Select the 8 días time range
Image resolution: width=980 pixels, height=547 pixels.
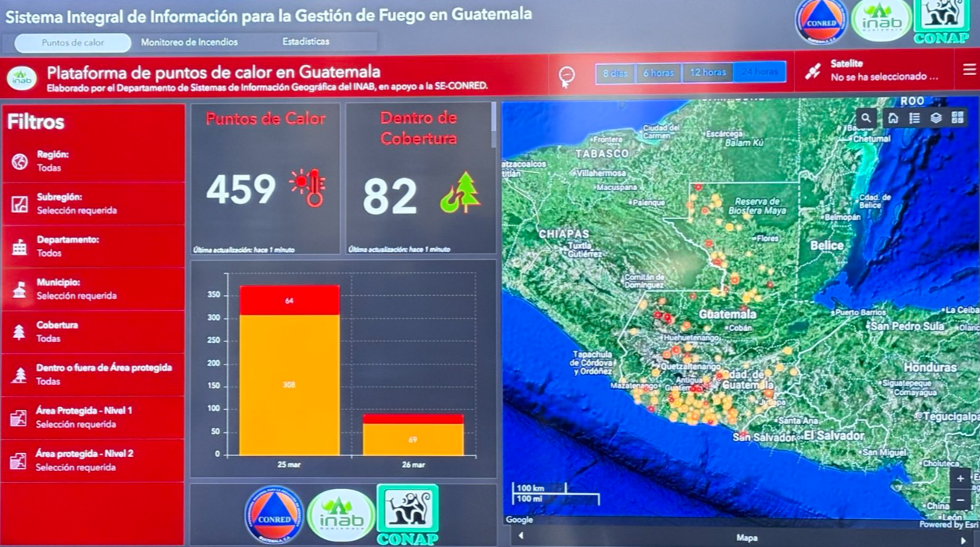click(x=615, y=73)
